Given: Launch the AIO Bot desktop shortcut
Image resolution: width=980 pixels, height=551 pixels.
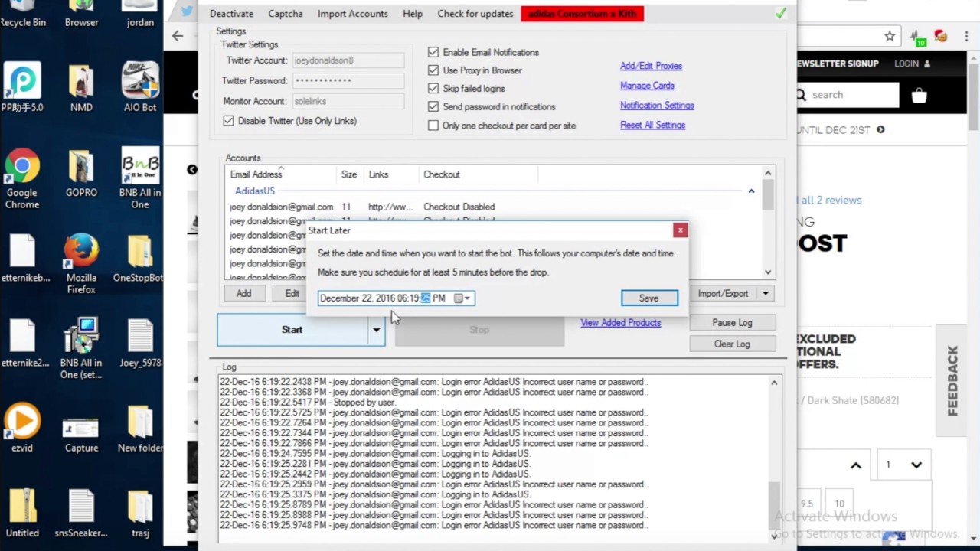Looking at the screenshot, I should point(140,87).
